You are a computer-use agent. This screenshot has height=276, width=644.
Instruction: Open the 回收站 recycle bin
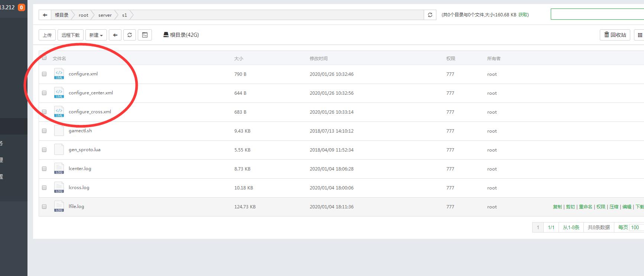pyautogui.click(x=615, y=35)
